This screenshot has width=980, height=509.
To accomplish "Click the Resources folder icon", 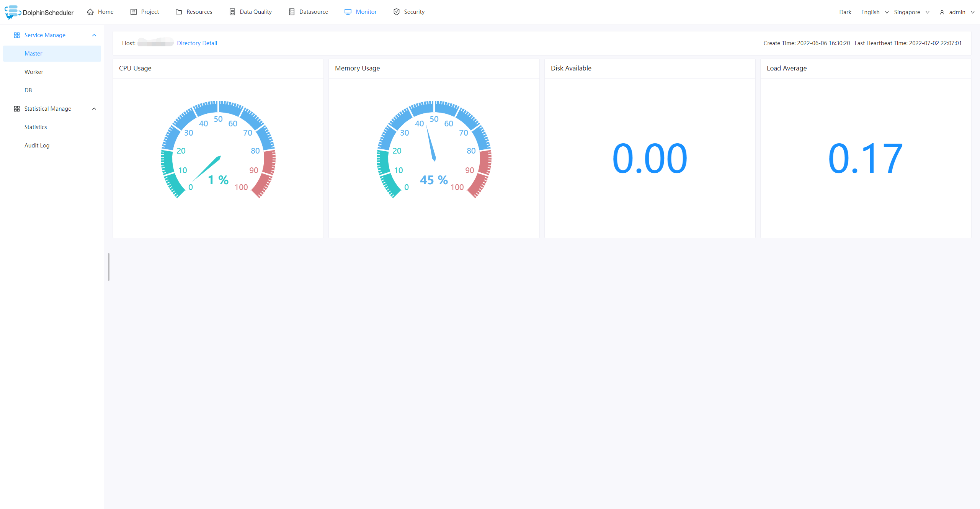I will (x=179, y=12).
